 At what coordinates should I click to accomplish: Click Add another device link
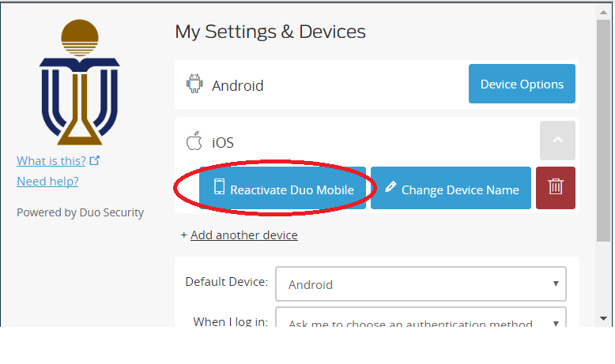[244, 235]
